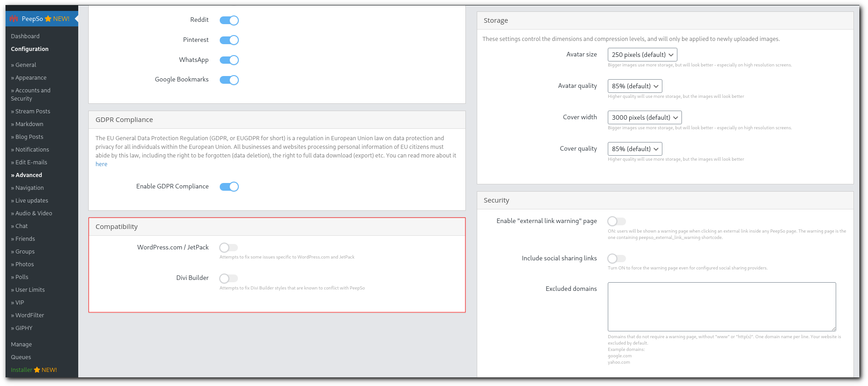Click the star icon beside Installer

[x=37, y=370]
